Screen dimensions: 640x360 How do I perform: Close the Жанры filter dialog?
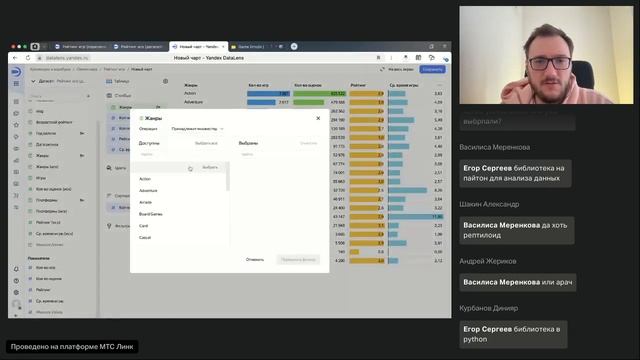pos(318,118)
